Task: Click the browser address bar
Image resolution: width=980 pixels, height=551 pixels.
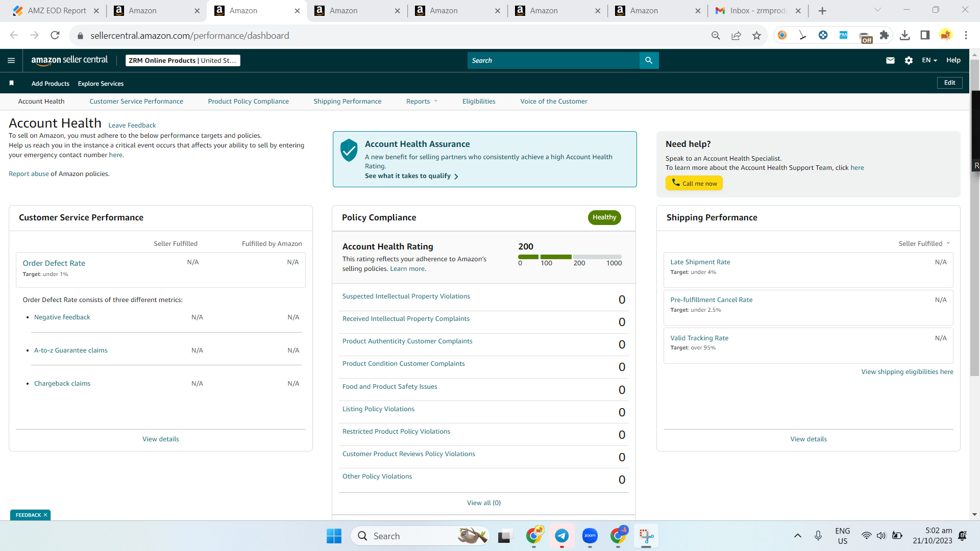Action: coord(393,35)
